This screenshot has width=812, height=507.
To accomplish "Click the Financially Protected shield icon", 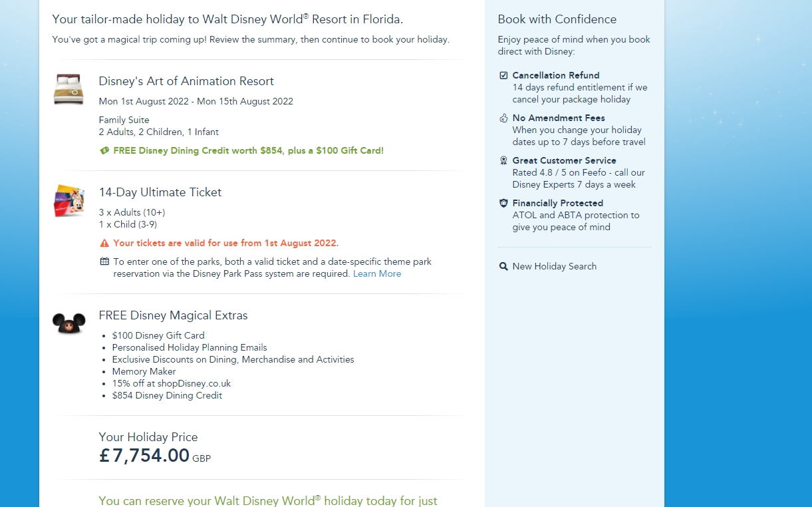I will (503, 203).
